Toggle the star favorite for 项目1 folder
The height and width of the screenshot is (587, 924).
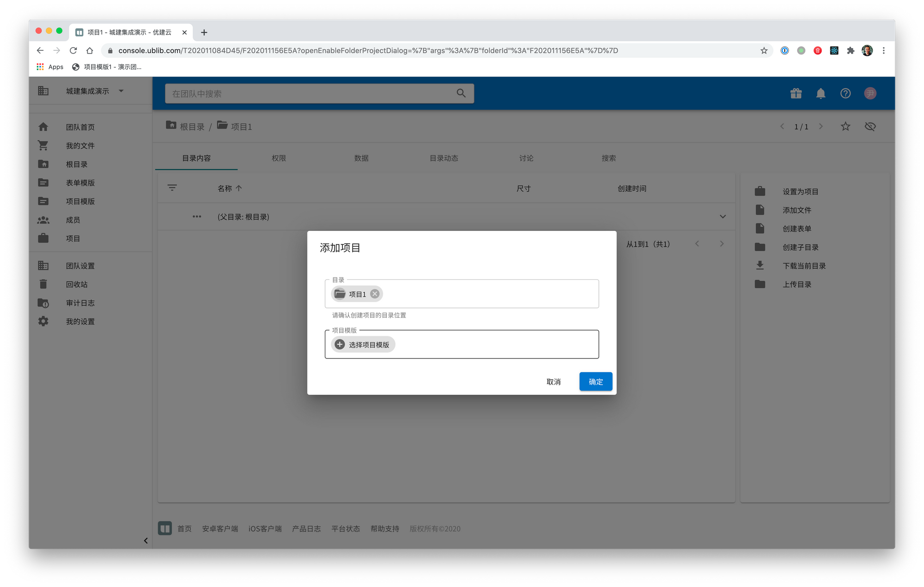pyautogui.click(x=845, y=127)
